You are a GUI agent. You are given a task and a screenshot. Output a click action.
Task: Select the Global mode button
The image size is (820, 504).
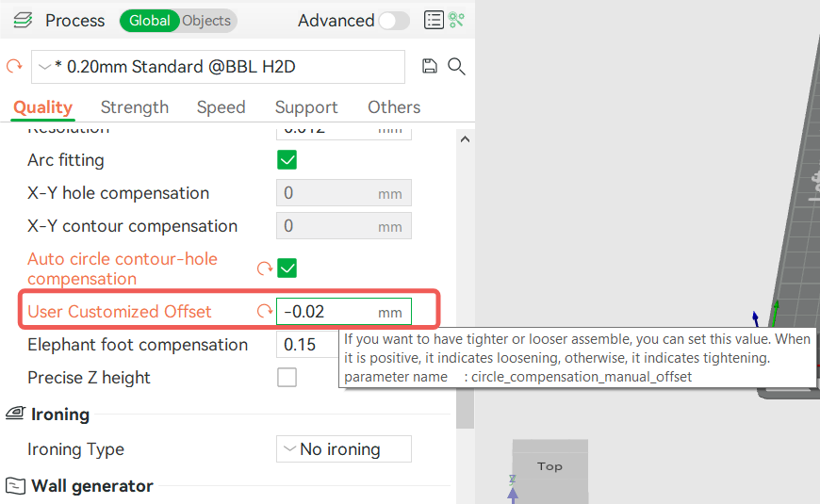click(150, 21)
